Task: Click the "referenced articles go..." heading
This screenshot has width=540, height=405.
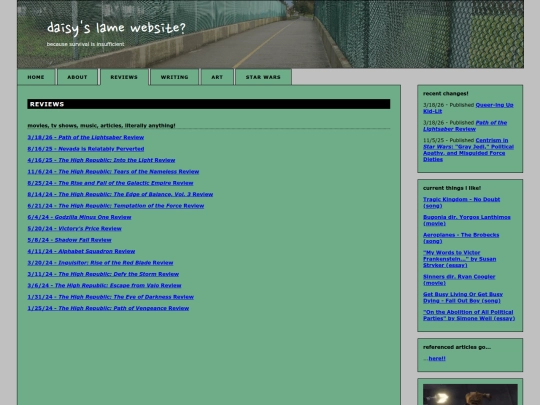Action: click(x=457, y=347)
